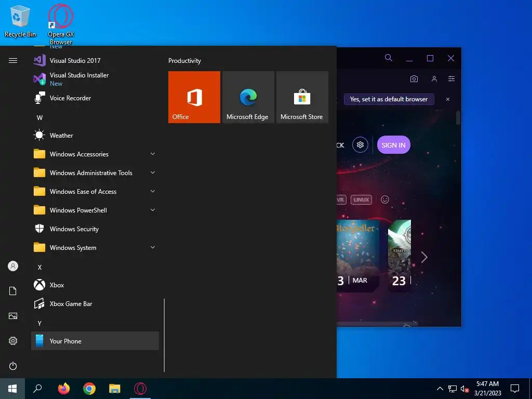This screenshot has width=532, height=399.
Task: Open Opera GX profile icon
Action: [434, 79]
